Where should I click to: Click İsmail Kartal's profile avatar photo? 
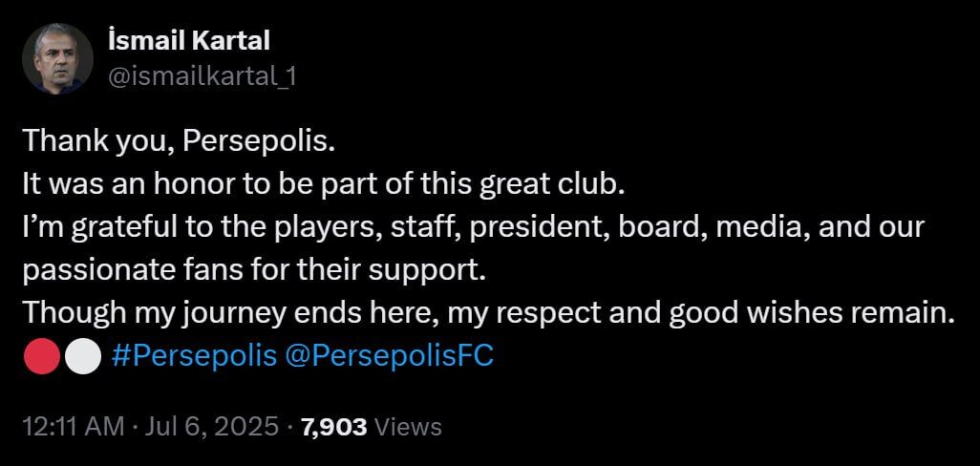point(57,58)
